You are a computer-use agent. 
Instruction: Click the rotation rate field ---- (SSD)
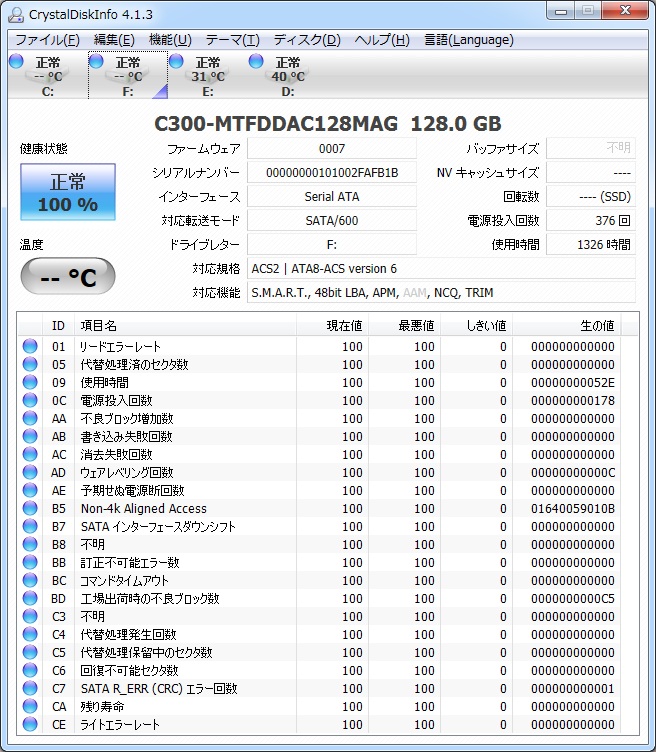[591, 196]
